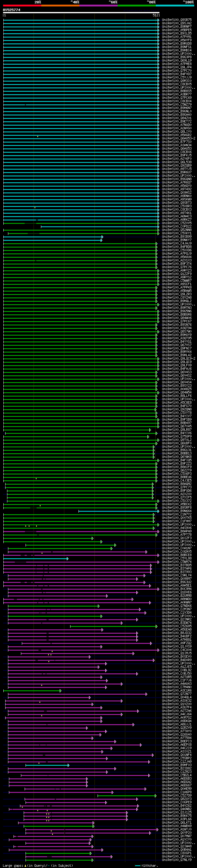Select hit label UniRef100_B9ILD5

pyautogui.click(x=177, y=33)
